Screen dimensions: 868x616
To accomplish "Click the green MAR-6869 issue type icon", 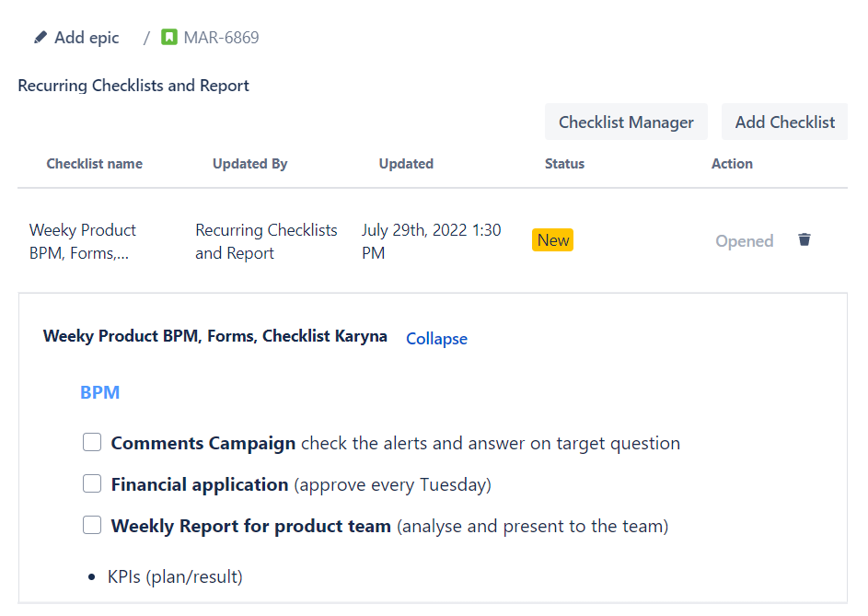I will tap(168, 38).
